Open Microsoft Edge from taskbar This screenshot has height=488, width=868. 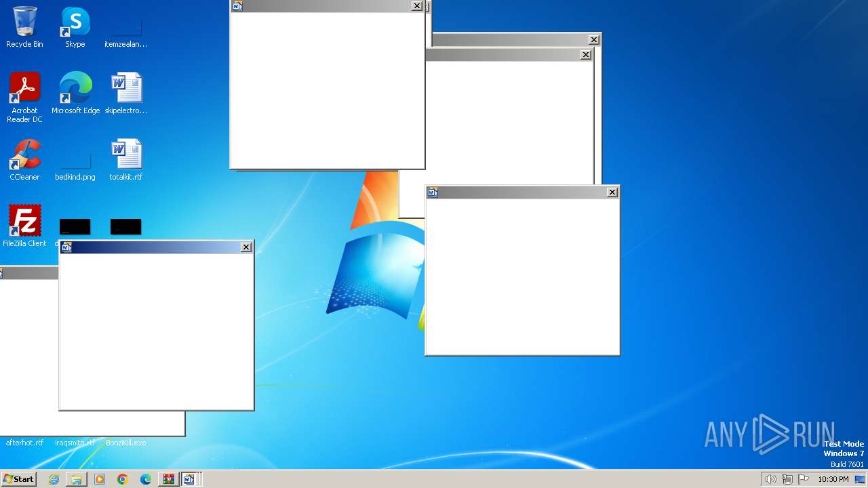coord(146,479)
